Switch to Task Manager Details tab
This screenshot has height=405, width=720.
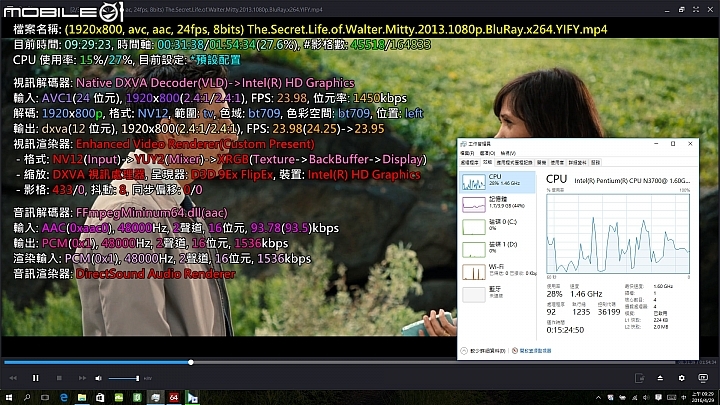tap(578, 163)
